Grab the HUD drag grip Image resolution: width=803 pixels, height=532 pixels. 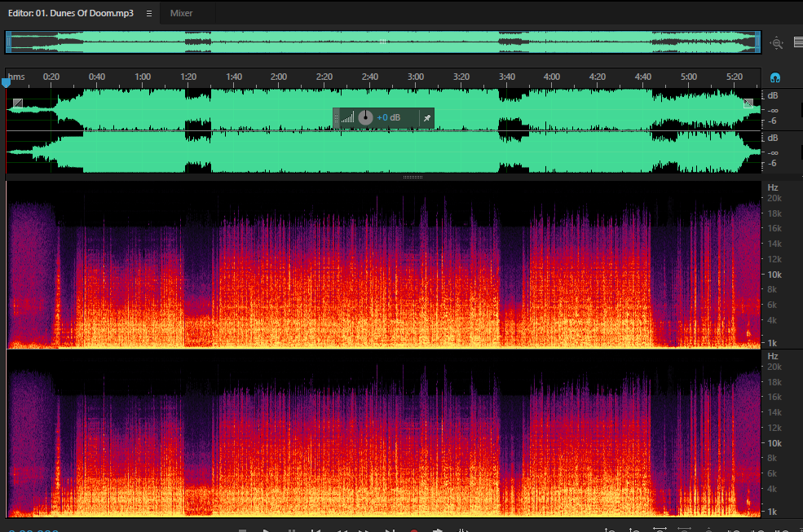coord(336,118)
